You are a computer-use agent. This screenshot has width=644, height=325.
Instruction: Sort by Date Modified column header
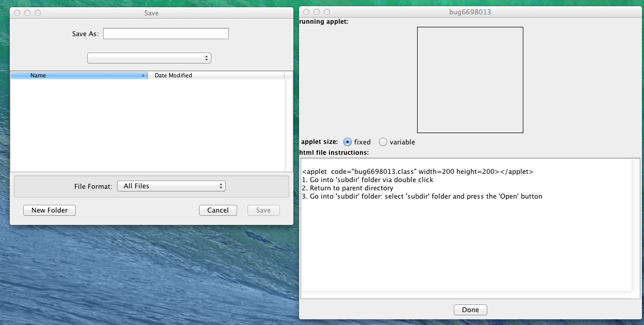click(216, 75)
